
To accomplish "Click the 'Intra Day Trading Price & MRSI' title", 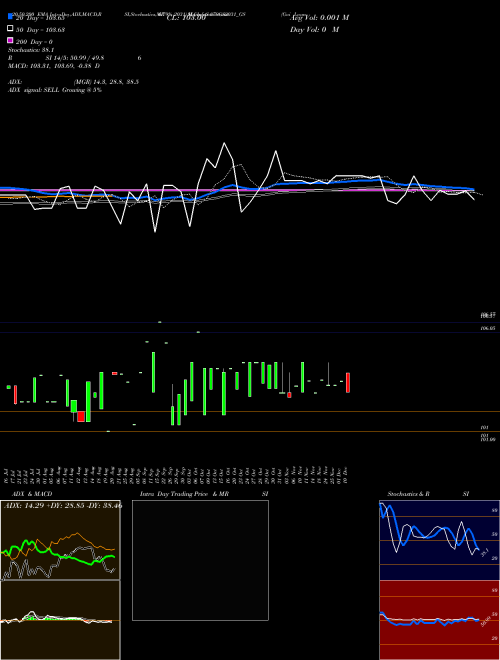I will pyautogui.click(x=204, y=494).
